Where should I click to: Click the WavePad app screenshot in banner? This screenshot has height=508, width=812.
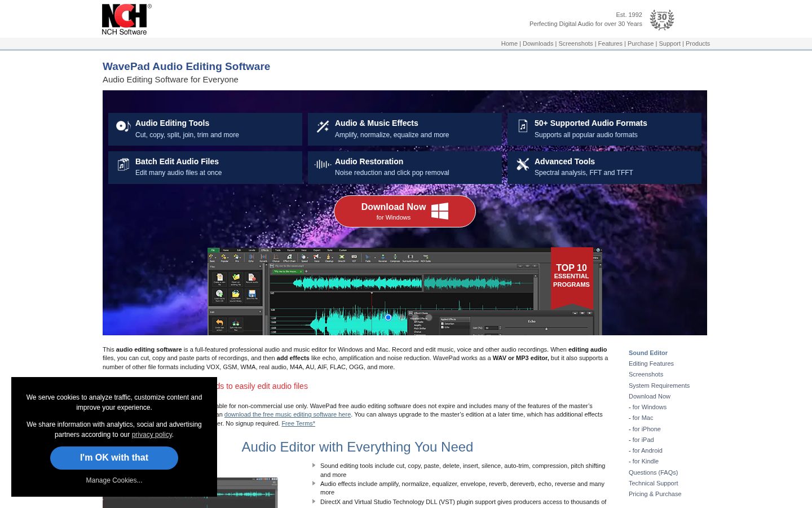[x=405, y=291]
